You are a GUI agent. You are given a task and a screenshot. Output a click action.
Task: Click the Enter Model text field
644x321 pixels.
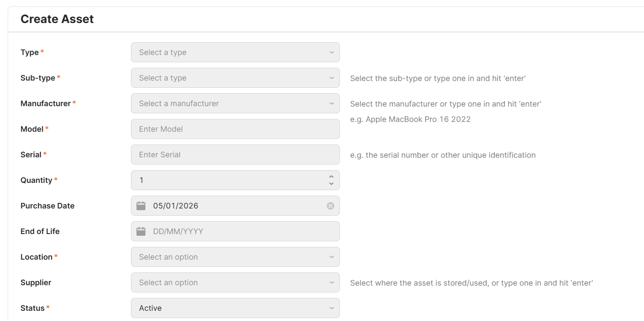[x=235, y=129]
